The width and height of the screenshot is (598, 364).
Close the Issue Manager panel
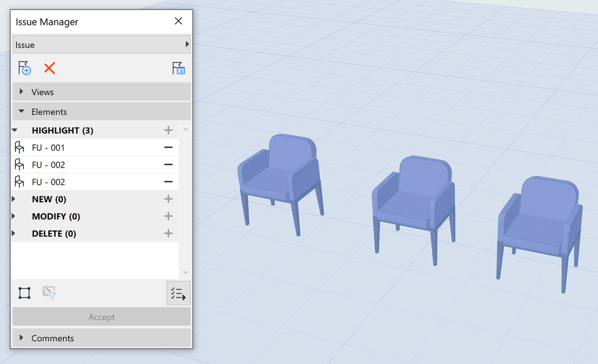[178, 21]
